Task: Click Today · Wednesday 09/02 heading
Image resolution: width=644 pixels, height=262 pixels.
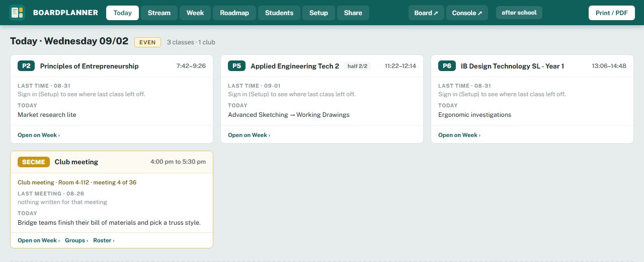Action: coord(69,41)
